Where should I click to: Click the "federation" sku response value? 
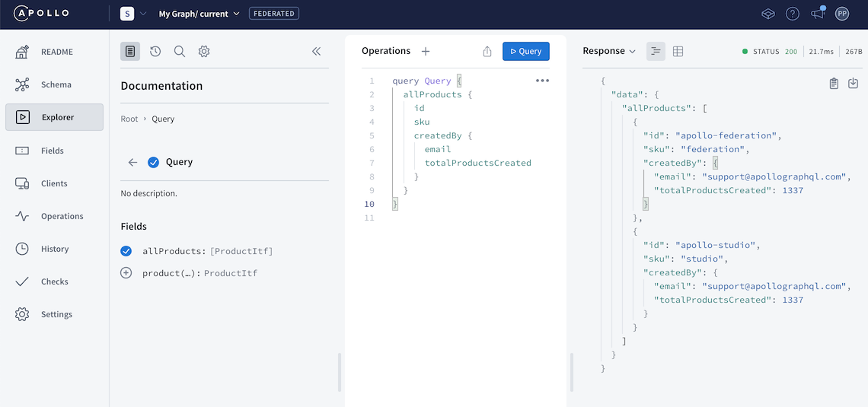pyautogui.click(x=715, y=149)
